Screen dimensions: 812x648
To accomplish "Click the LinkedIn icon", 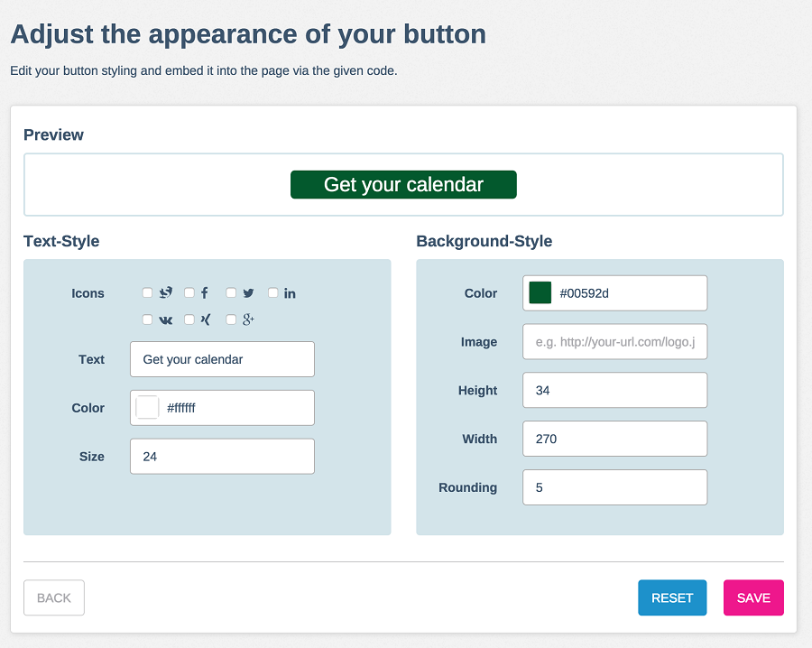I will click(x=290, y=293).
